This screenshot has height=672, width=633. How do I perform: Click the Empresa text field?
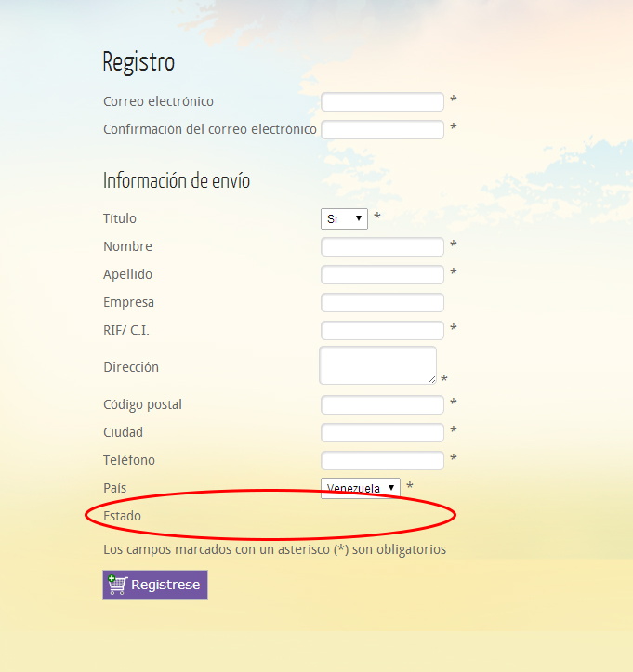382,303
